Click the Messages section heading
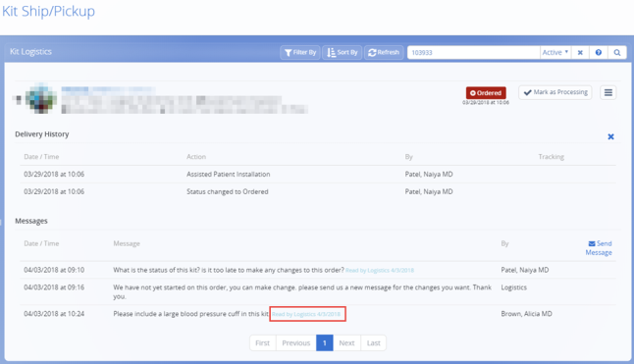Viewport: 634px width, 364px height. [31, 221]
